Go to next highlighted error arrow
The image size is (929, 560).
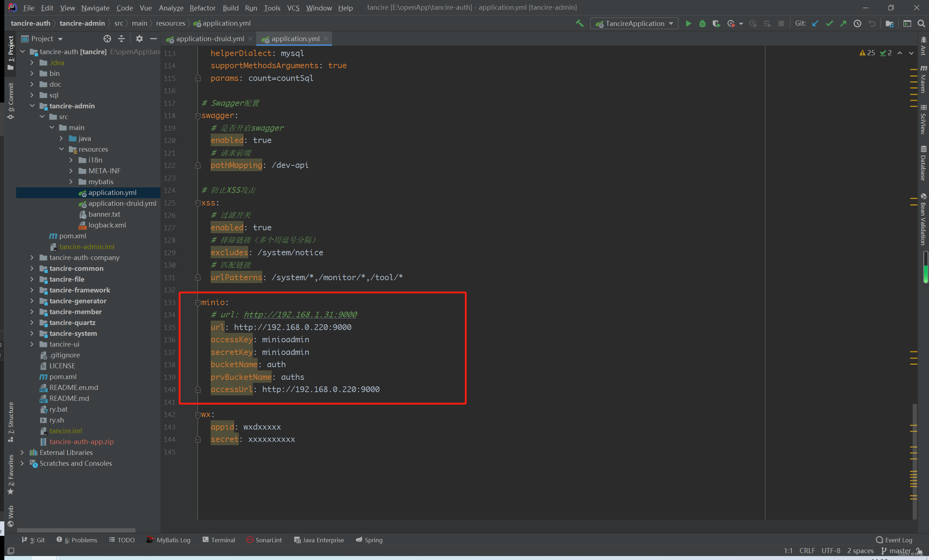pos(911,53)
